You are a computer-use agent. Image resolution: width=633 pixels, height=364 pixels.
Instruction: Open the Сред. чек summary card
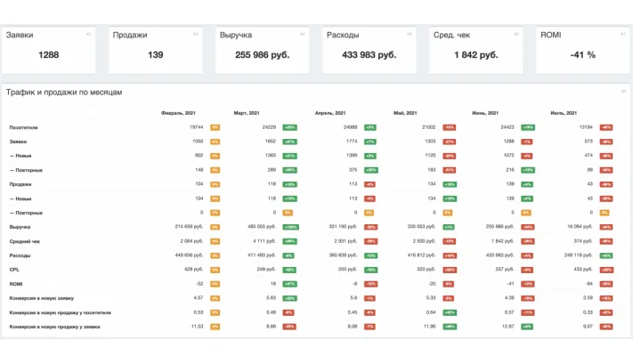click(x=476, y=50)
